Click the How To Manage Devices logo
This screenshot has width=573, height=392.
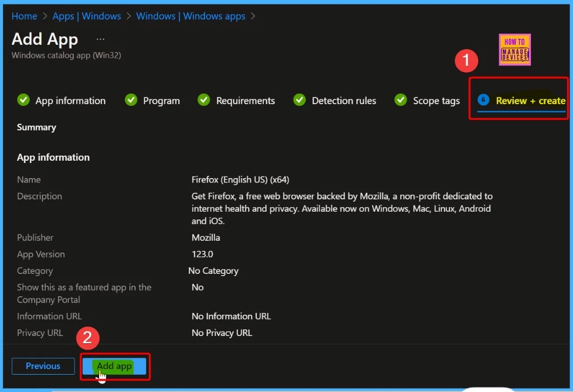click(x=515, y=50)
